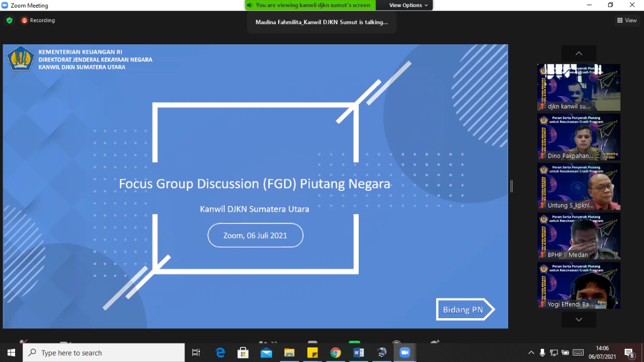
Task: Open the Mail app from the taskbar
Action: click(x=266, y=352)
